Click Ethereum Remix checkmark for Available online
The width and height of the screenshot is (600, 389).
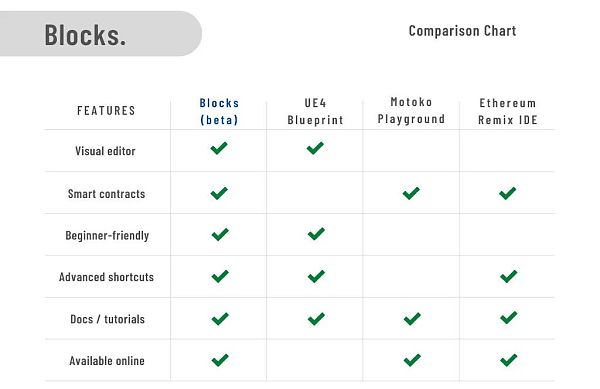(x=509, y=360)
